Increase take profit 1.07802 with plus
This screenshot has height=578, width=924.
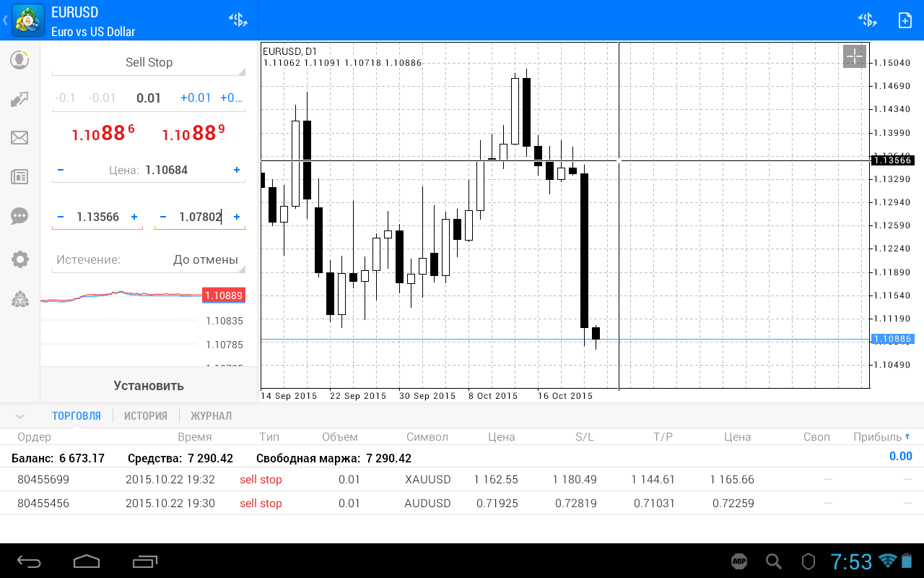(x=237, y=217)
